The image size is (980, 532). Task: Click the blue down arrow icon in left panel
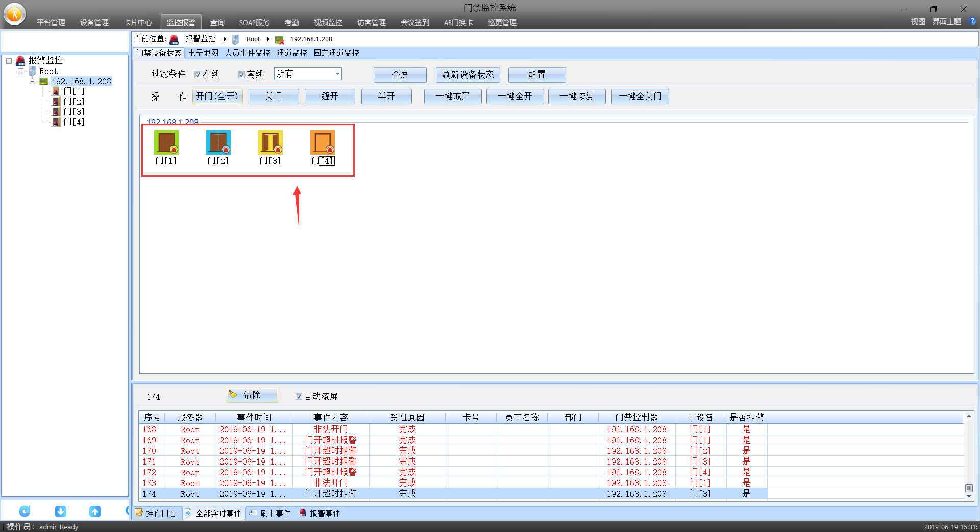[x=60, y=511]
